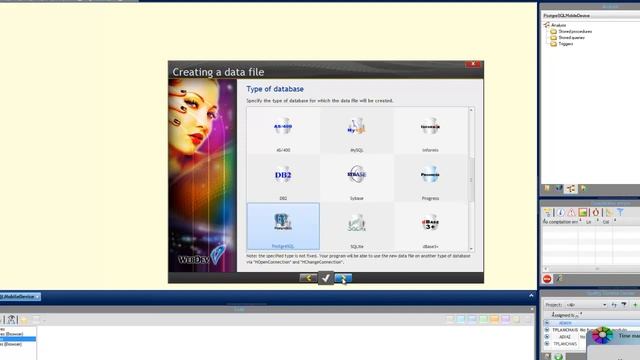Image resolution: width=640 pixels, height=360 pixels.
Task: Click the pencil note icon in errors toolbar
Action: pyautogui.click(x=609, y=212)
